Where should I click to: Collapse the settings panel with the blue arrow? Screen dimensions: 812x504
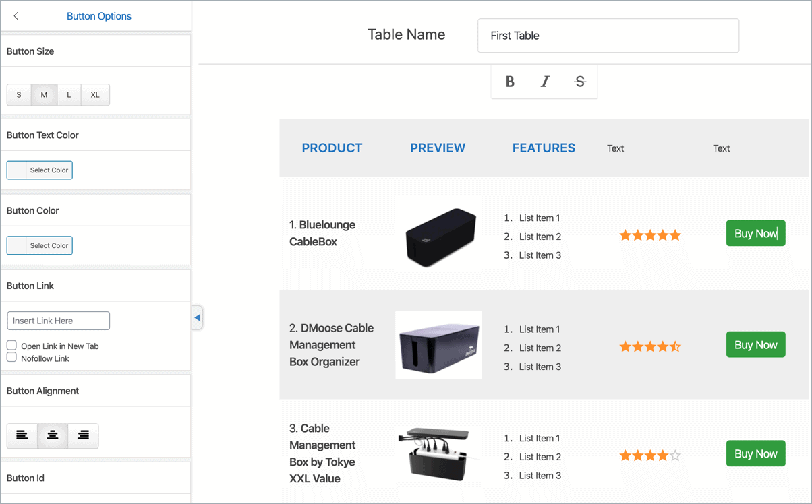pos(196,317)
